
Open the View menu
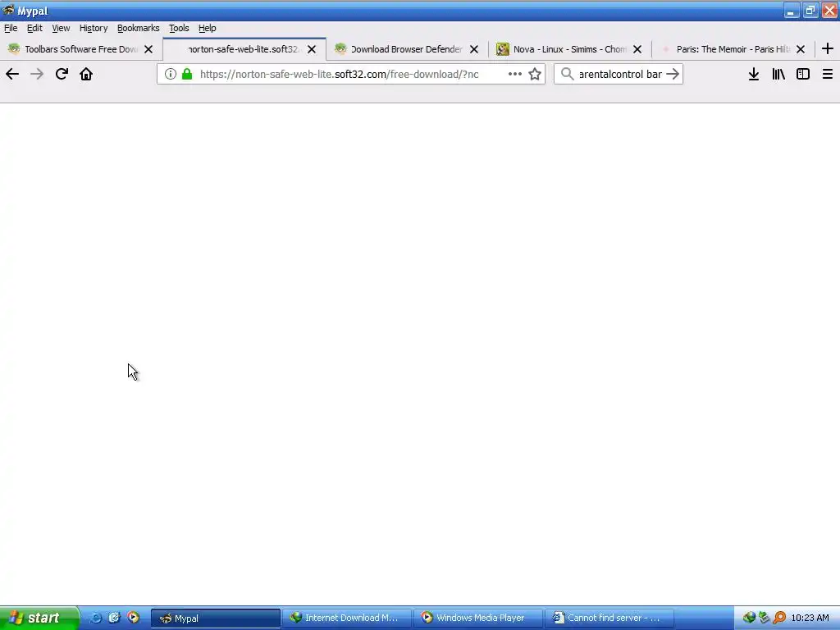coord(61,28)
